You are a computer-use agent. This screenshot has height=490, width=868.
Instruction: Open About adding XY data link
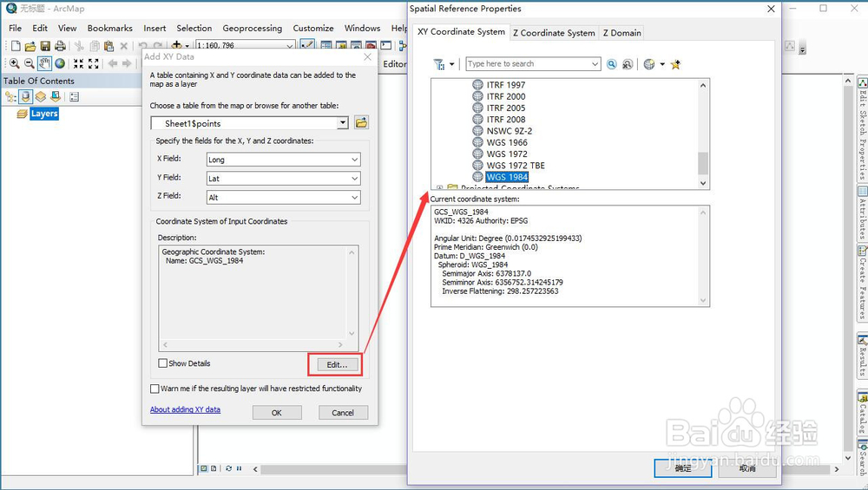click(185, 410)
